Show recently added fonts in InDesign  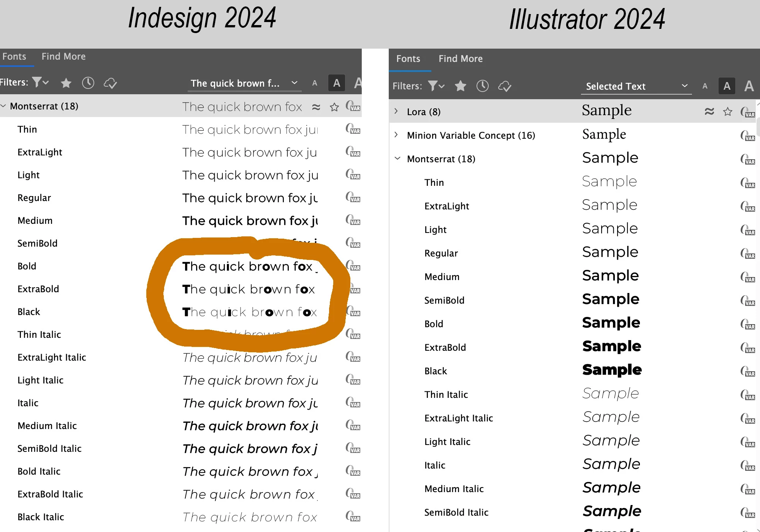click(x=88, y=83)
